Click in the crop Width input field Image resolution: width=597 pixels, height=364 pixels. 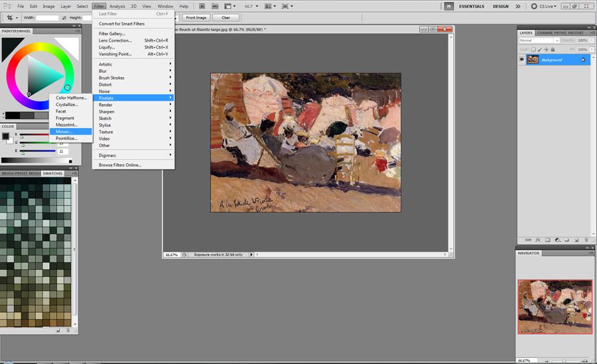pyautogui.click(x=47, y=17)
